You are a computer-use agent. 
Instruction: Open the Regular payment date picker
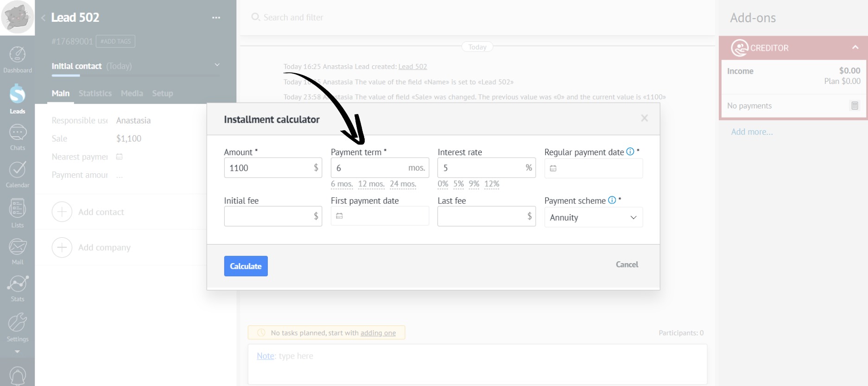593,169
